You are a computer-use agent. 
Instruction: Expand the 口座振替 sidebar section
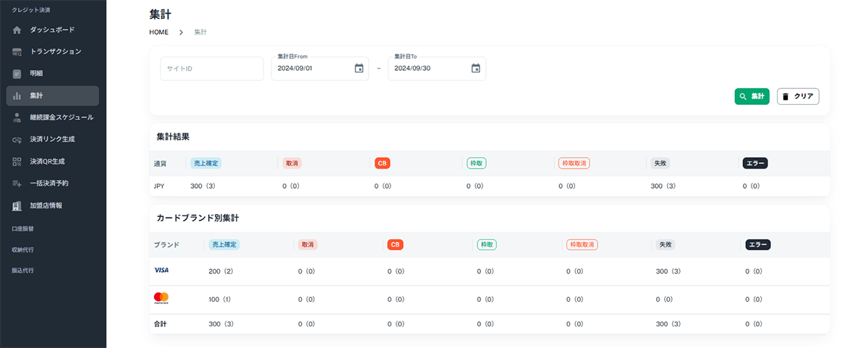click(x=22, y=229)
